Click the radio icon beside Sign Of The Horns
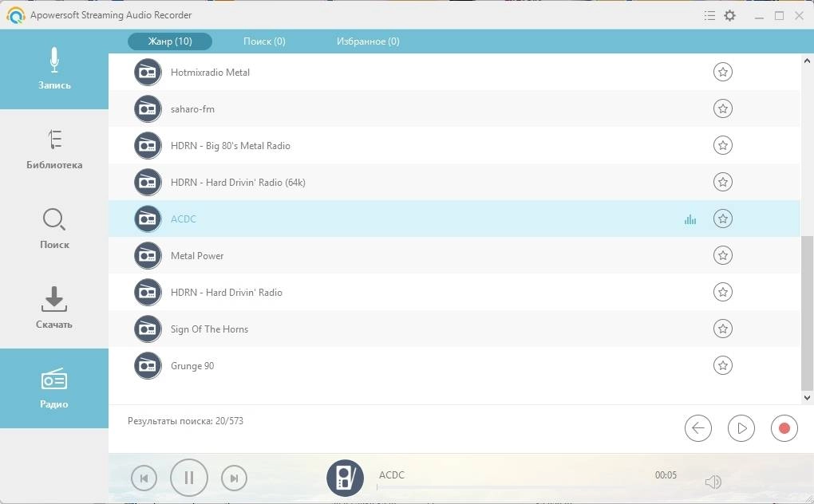The image size is (814, 504). [x=148, y=329]
